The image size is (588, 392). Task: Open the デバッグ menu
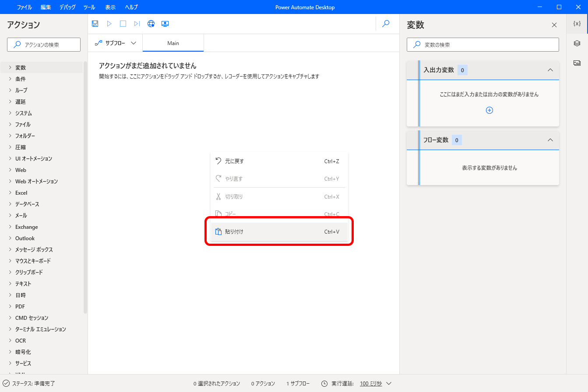click(x=67, y=7)
